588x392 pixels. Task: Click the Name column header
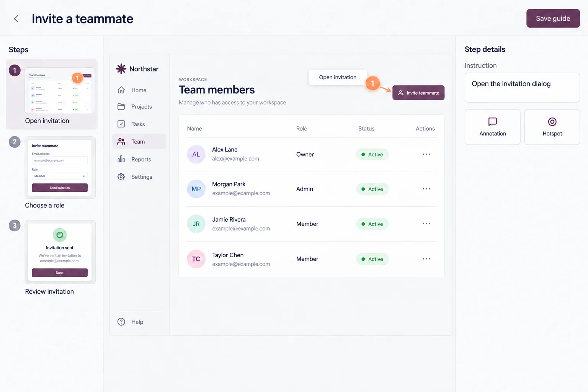pos(194,129)
